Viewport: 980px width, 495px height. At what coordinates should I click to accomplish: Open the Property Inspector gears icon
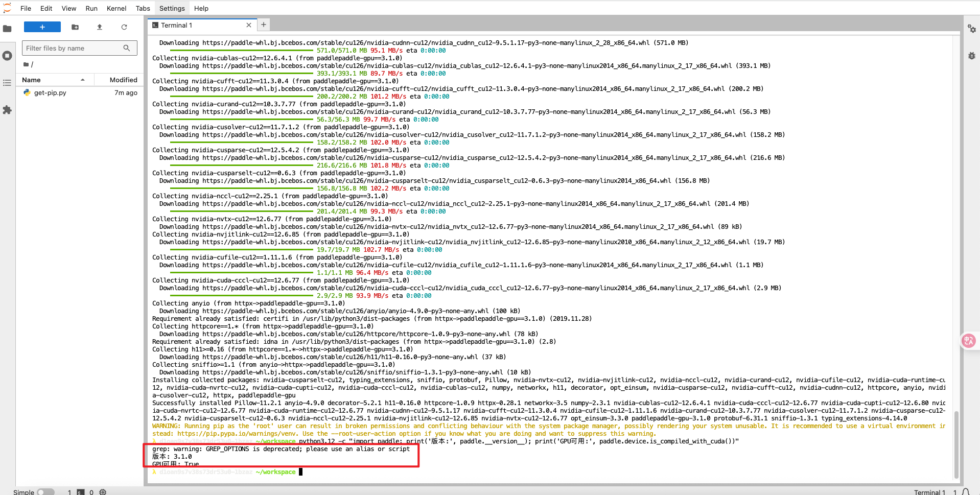(x=972, y=29)
